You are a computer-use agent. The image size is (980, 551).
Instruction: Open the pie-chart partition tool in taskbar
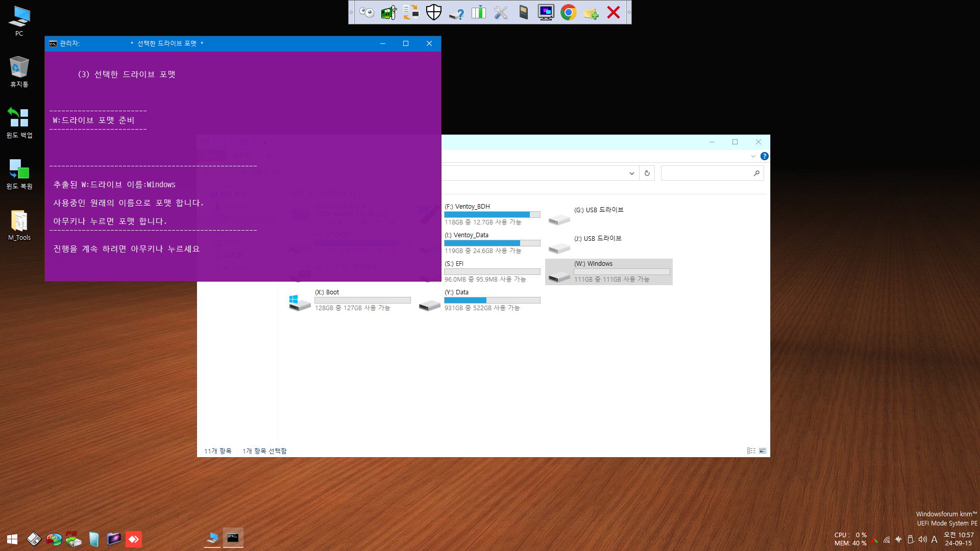tap(54, 539)
